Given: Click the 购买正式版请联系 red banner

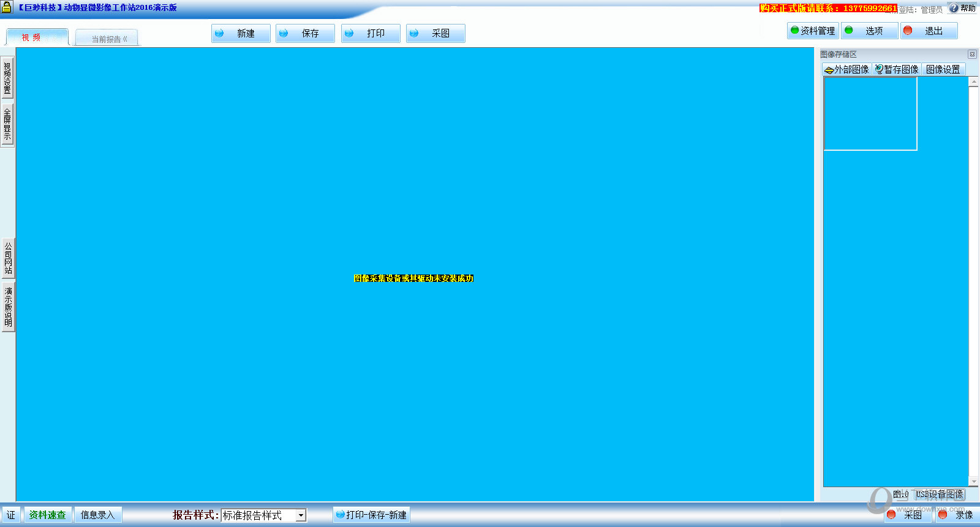Looking at the screenshot, I should pos(828,8).
